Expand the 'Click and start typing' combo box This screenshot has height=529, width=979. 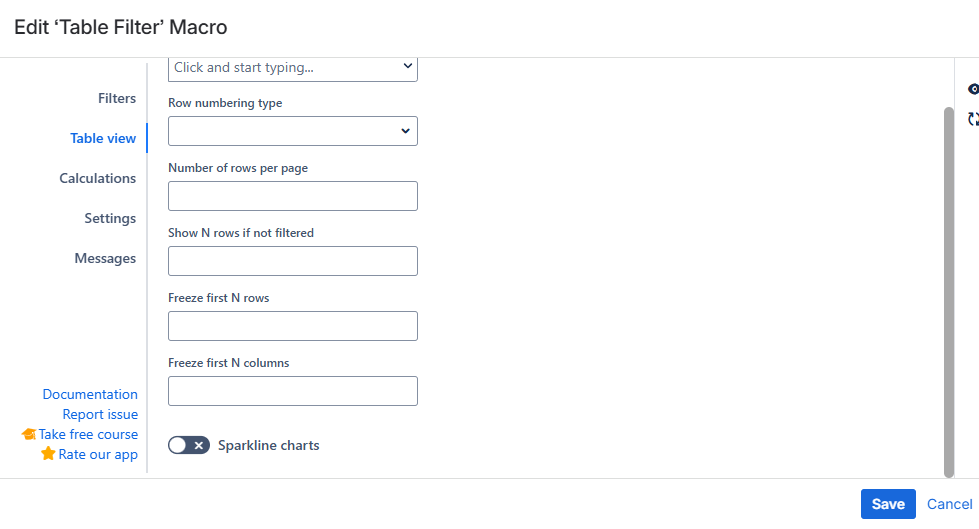[293, 68]
